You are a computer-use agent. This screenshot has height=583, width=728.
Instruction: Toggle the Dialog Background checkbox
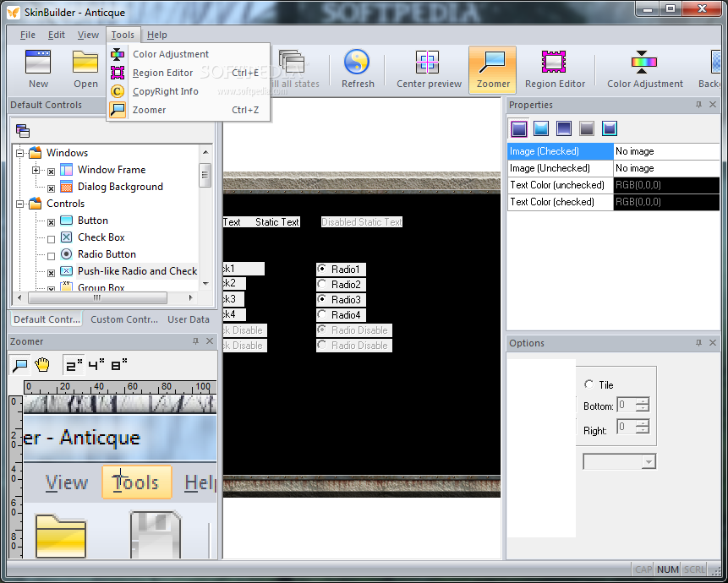coord(51,188)
